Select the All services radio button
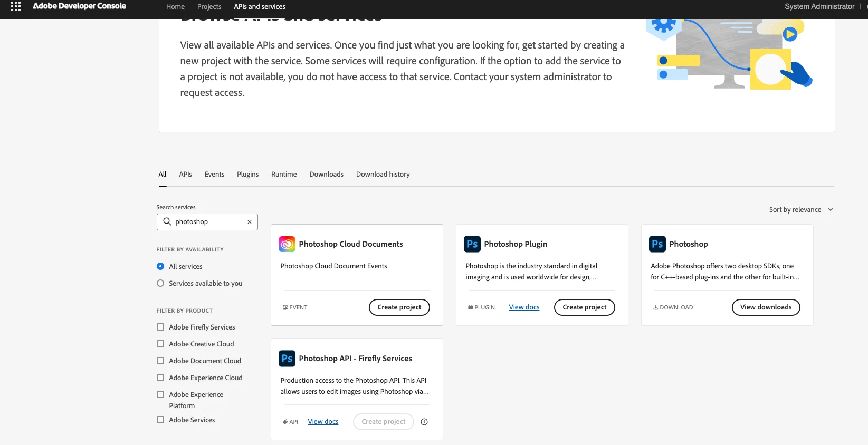The height and width of the screenshot is (445, 868). coord(160,266)
